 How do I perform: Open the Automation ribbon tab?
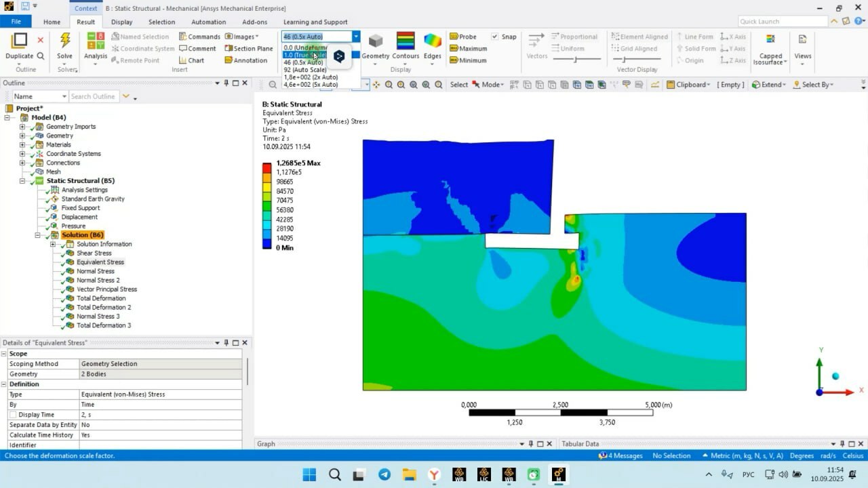coord(208,22)
